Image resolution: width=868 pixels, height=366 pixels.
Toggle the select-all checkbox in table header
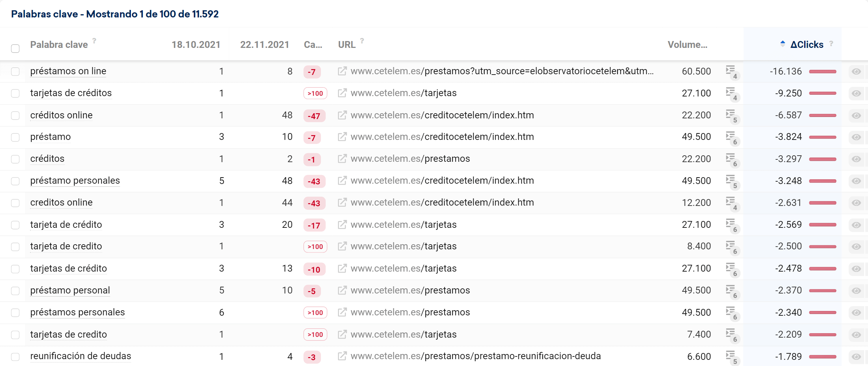click(15, 49)
